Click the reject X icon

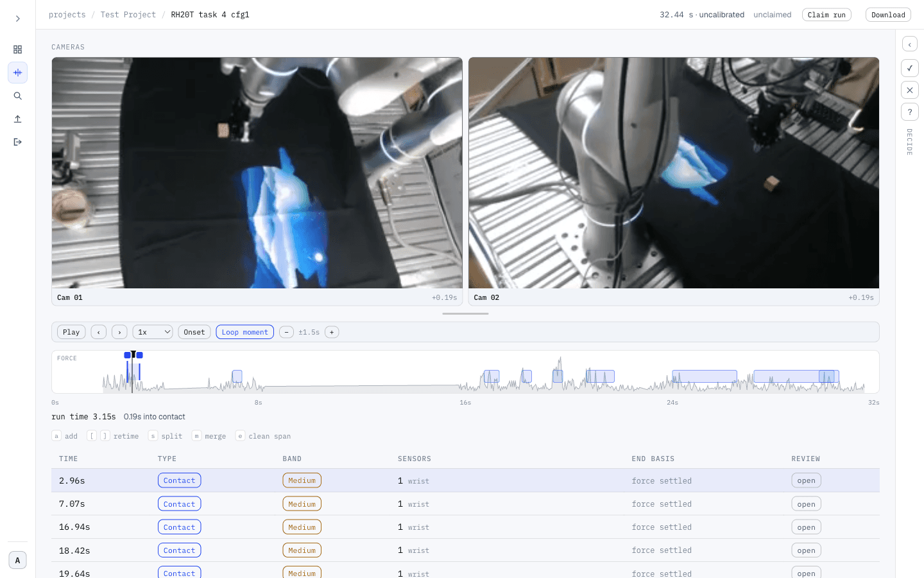[910, 90]
